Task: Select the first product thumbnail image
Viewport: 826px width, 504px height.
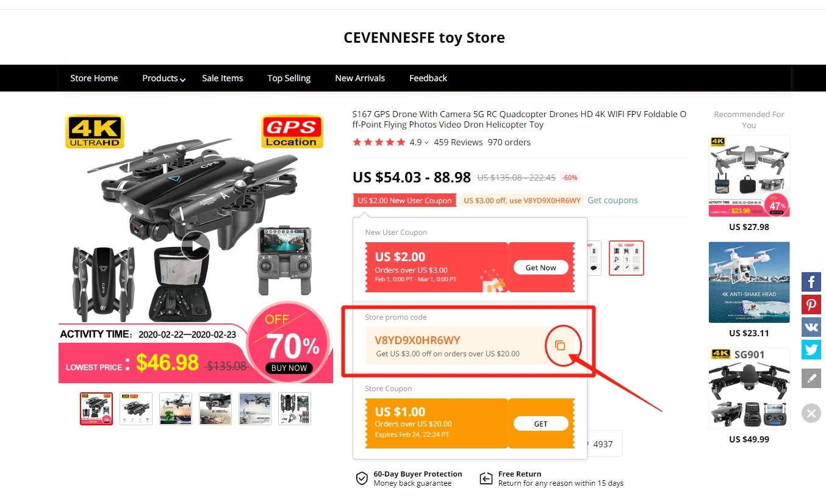Action: (96, 409)
